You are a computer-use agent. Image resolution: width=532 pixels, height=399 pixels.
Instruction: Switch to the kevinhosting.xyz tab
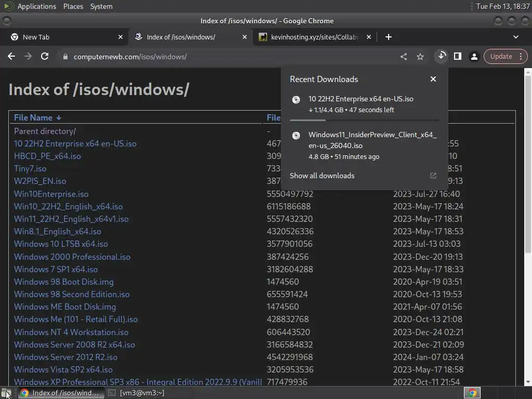[314, 37]
